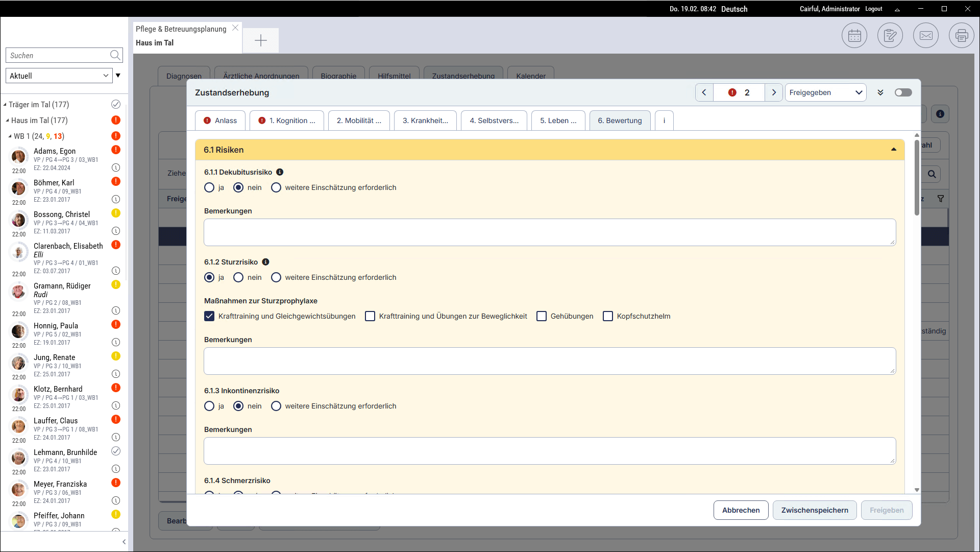Click the Abbrechen button
Viewport: 980px width, 552px height.
(741, 510)
